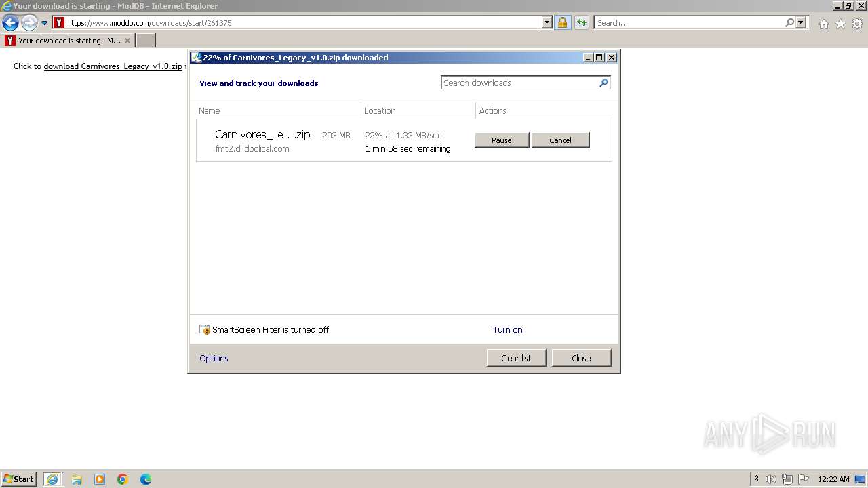Minimize the View Downloads dialog
This screenshot has width=868, height=488.
tap(588, 58)
